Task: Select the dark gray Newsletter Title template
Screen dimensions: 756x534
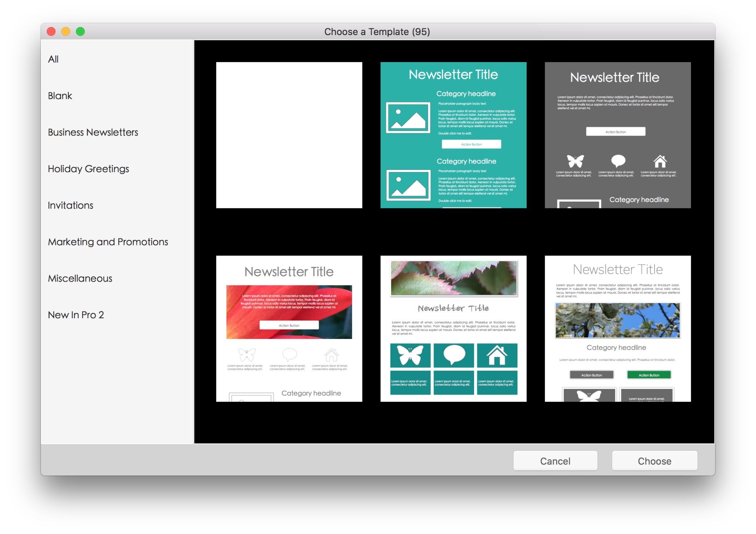Action: click(617, 135)
